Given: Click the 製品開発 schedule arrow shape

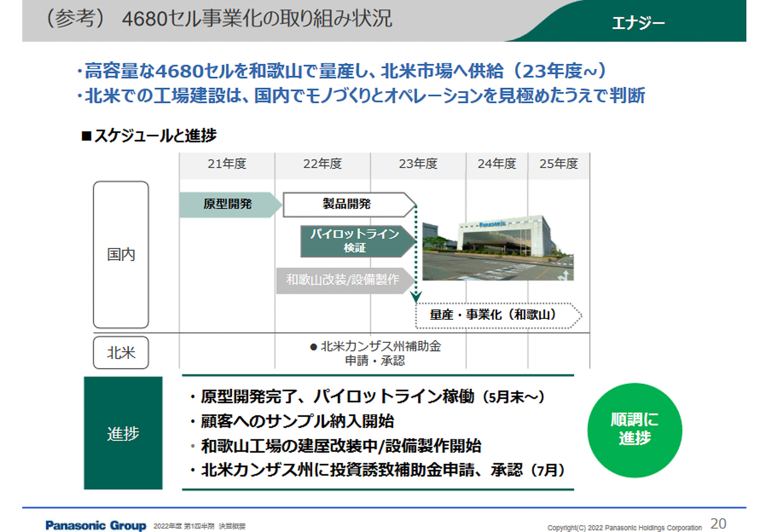Looking at the screenshot, I should pos(347,204).
